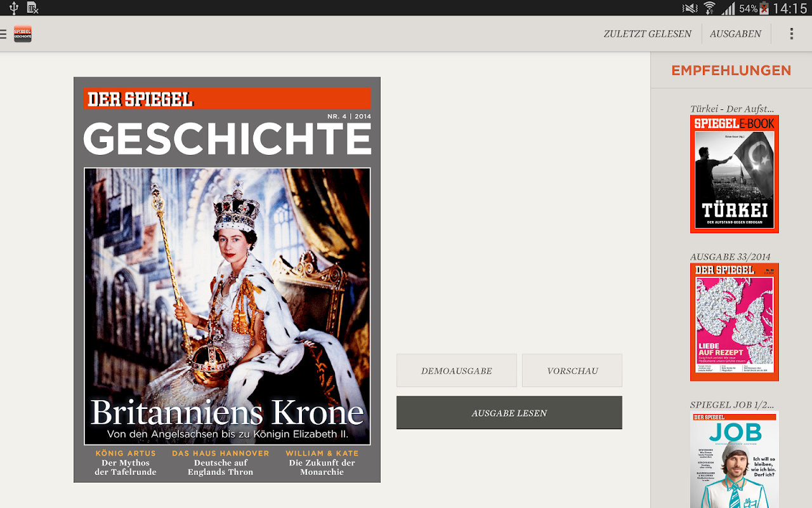Viewport: 812px width, 508px height.
Task: Tap the SD card notification icon
Action: point(32,8)
